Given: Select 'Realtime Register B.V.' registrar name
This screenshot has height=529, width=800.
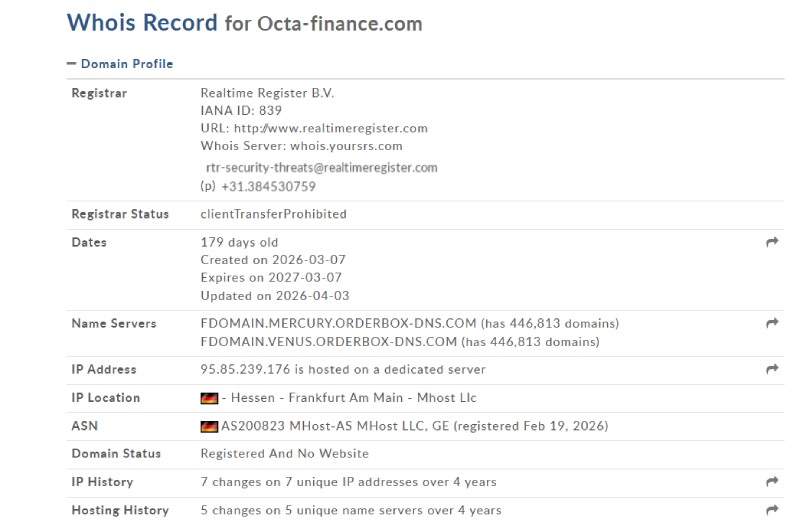Looking at the screenshot, I should (x=267, y=93).
